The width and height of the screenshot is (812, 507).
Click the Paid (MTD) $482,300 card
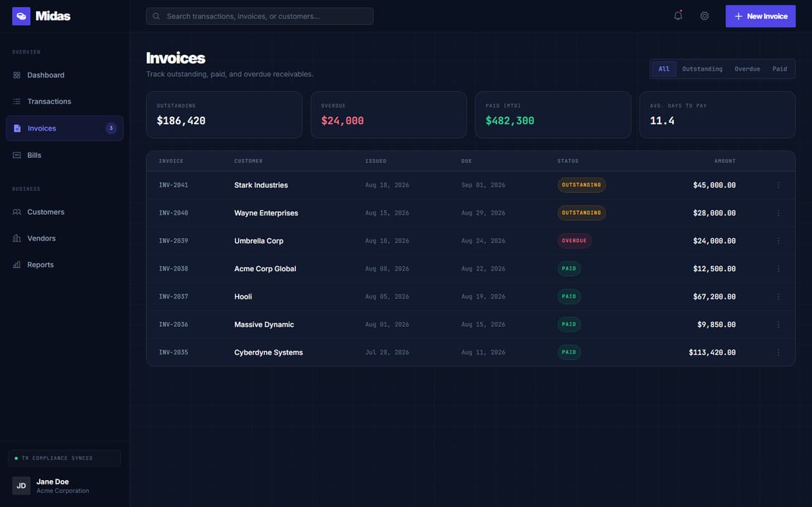pos(553,115)
